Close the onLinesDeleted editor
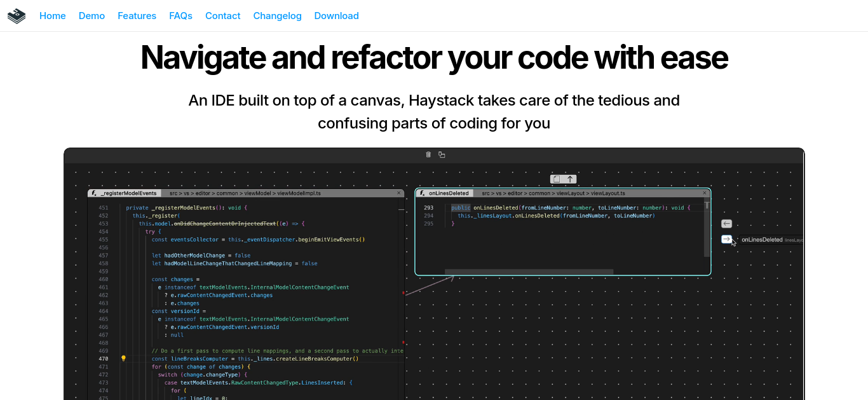The height and width of the screenshot is (400, 868). pyautogui.click(x=705, y=193)
